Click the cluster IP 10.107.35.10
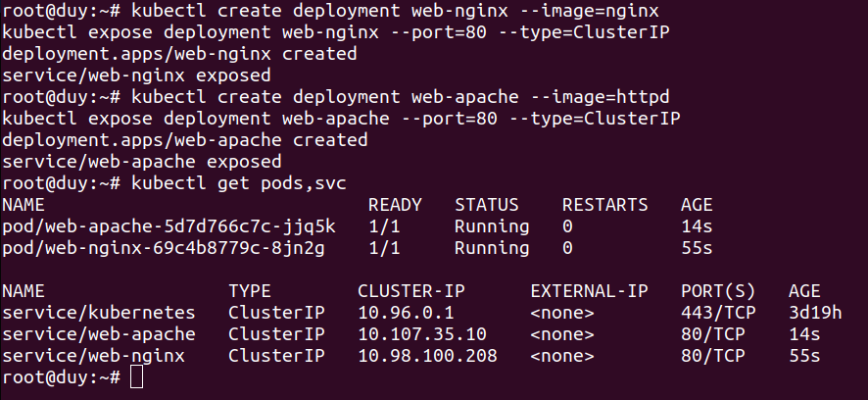The width and height of the screenshot is (868, 400). click(422, 334)
